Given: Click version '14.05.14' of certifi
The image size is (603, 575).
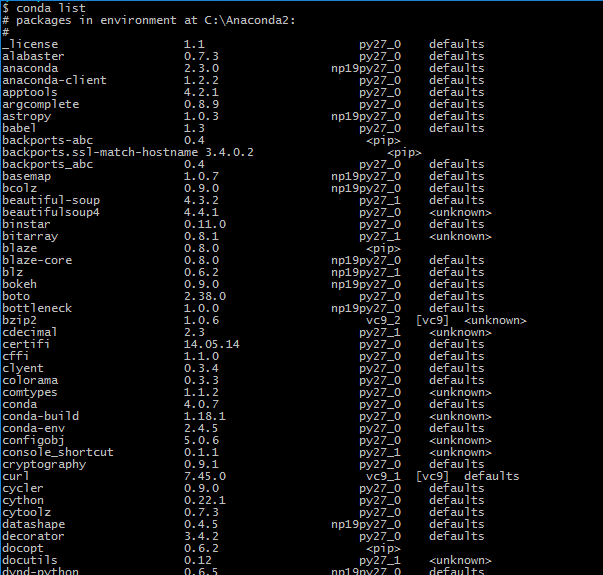Looking at the screenshot, I should click(x=212, y=344).
